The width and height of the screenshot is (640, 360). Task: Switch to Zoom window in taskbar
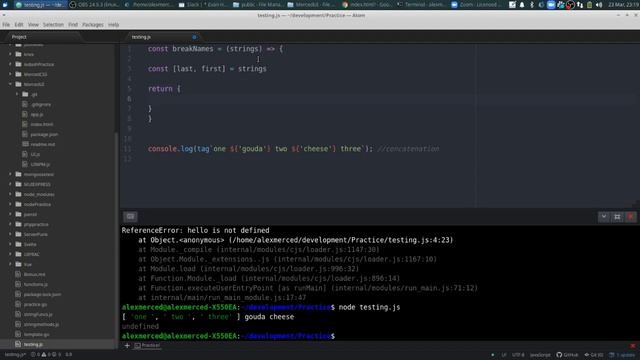pyautogui.click(x=476, y=5)
